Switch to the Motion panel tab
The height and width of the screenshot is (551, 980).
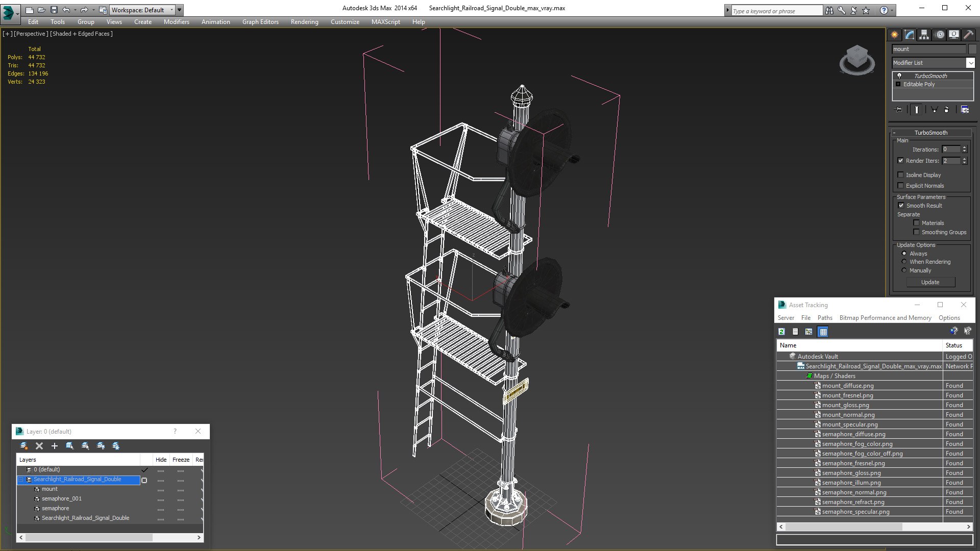[940, 35]
